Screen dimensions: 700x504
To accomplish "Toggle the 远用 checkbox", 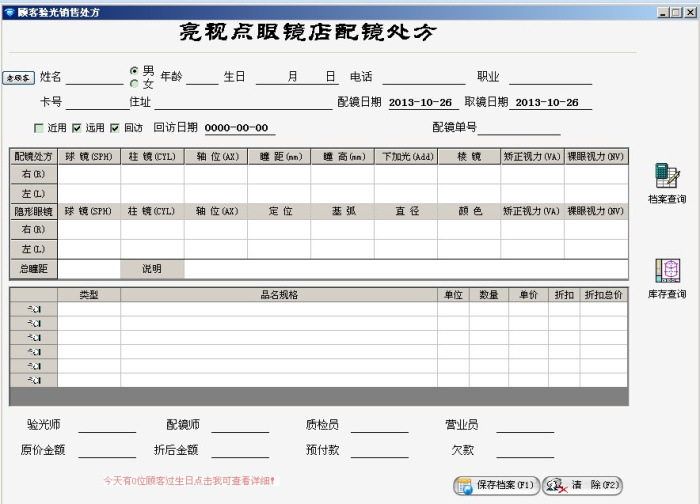I will [77, 128].
